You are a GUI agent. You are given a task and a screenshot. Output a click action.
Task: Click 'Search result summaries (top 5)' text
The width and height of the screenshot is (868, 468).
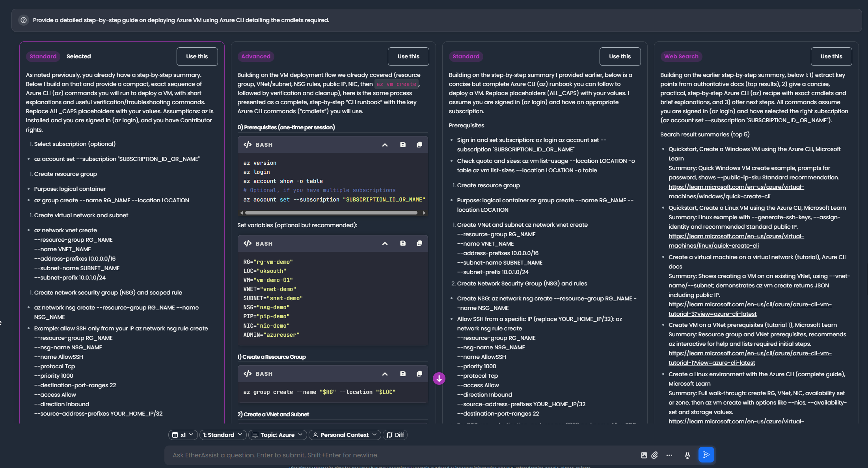(705, 134)
